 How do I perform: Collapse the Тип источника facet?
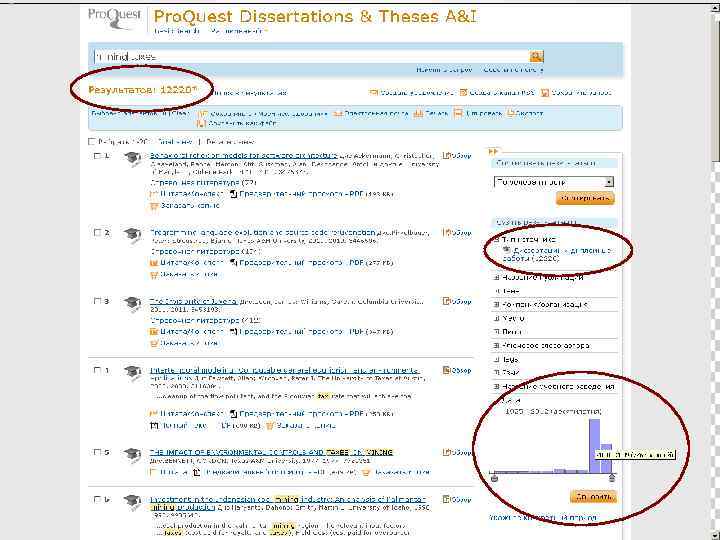(496, 240)
